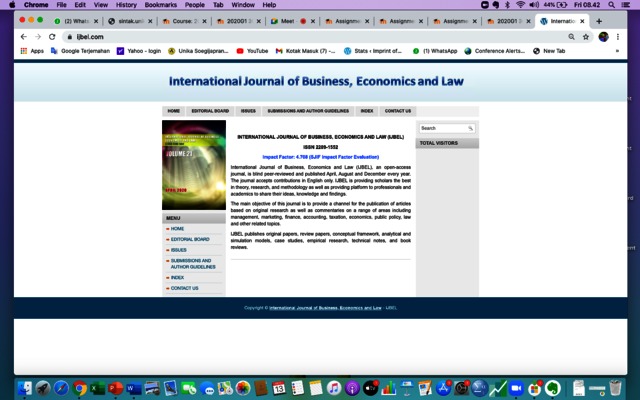The width and height of the screenshot is (640, 400).
Task: Bookmark this page with the star icon
Action: [x=585, y=36]
